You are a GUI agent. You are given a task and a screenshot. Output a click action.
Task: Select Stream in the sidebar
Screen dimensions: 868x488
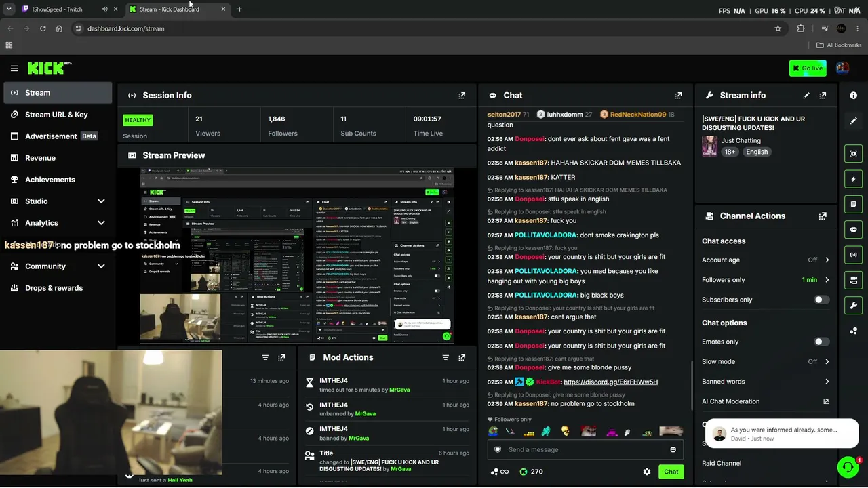58,93
